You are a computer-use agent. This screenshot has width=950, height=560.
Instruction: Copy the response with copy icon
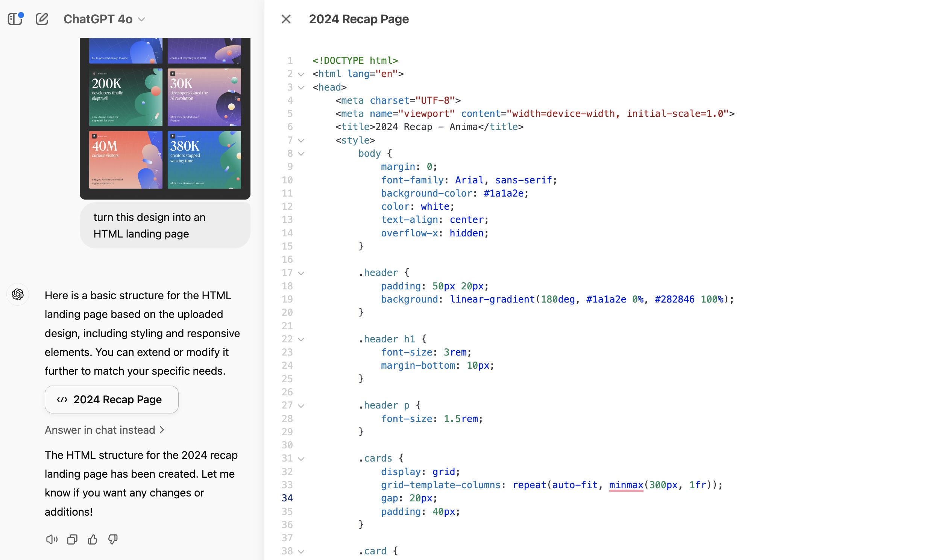coord(72,539)
